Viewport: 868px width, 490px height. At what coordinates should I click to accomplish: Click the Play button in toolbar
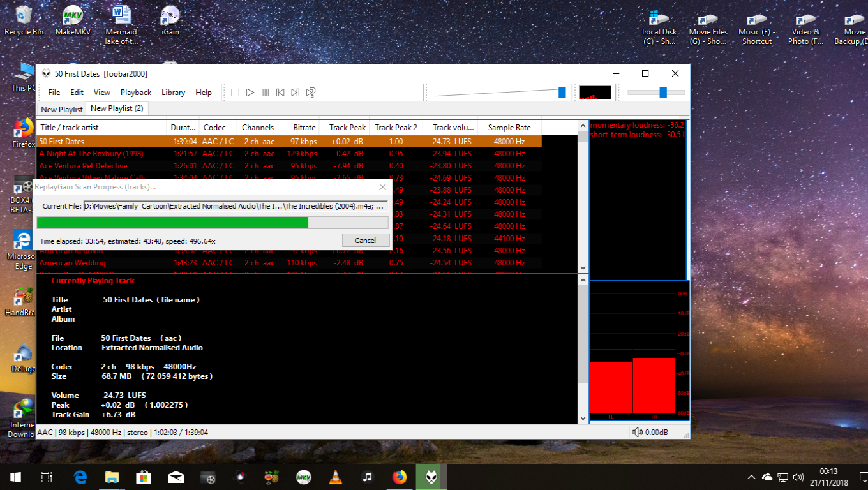click(x=250, y=93)
